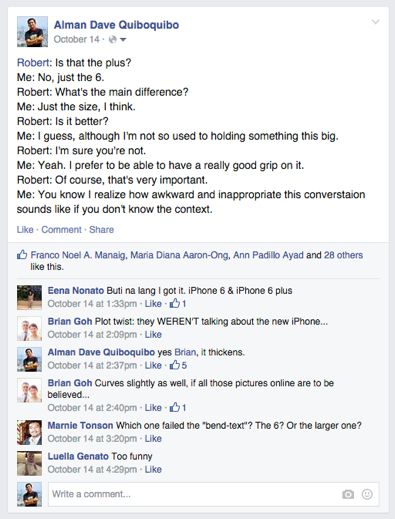The height and width of the screenshot is (519, 395).
Task: Open the October 14 post timestamp
Action: [76, 39]
